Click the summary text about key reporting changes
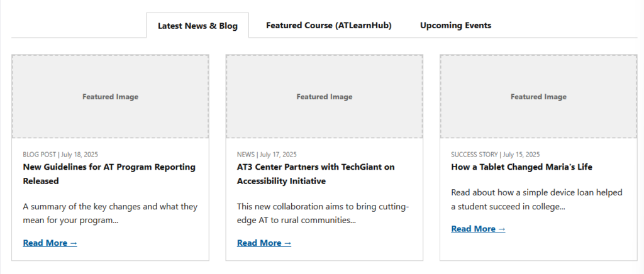This screenshot has width=644, height=274. coord(110,213)
